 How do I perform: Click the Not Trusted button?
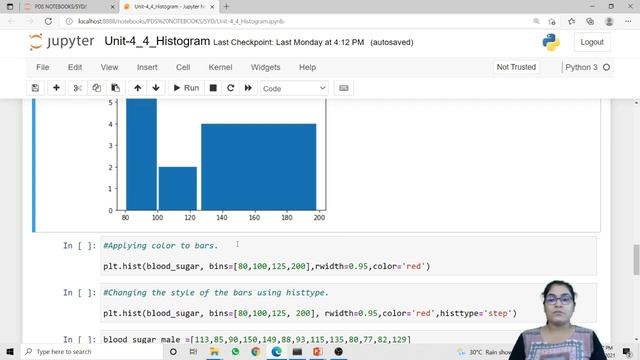(516, 67)
